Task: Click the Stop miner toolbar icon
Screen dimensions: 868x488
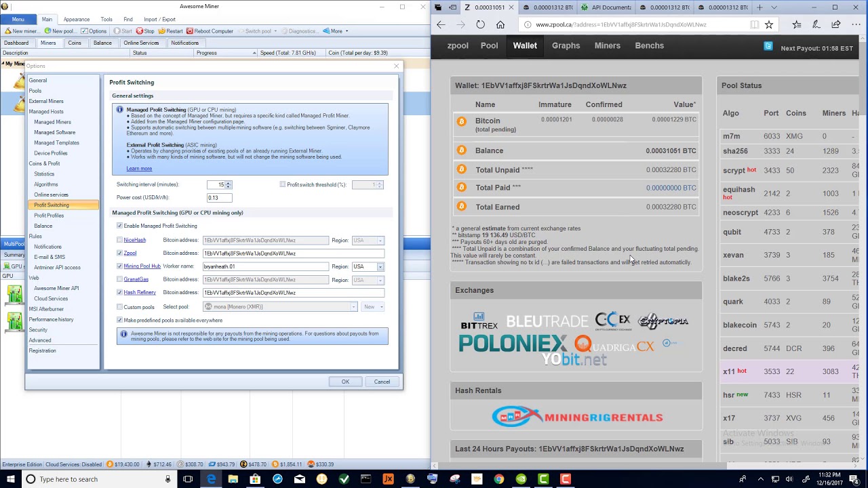Action: point(139,31)
